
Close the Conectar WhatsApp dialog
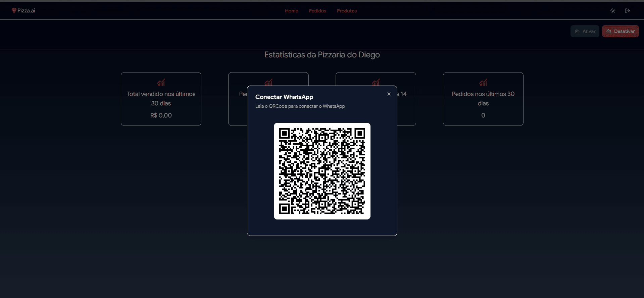point(389,94)
